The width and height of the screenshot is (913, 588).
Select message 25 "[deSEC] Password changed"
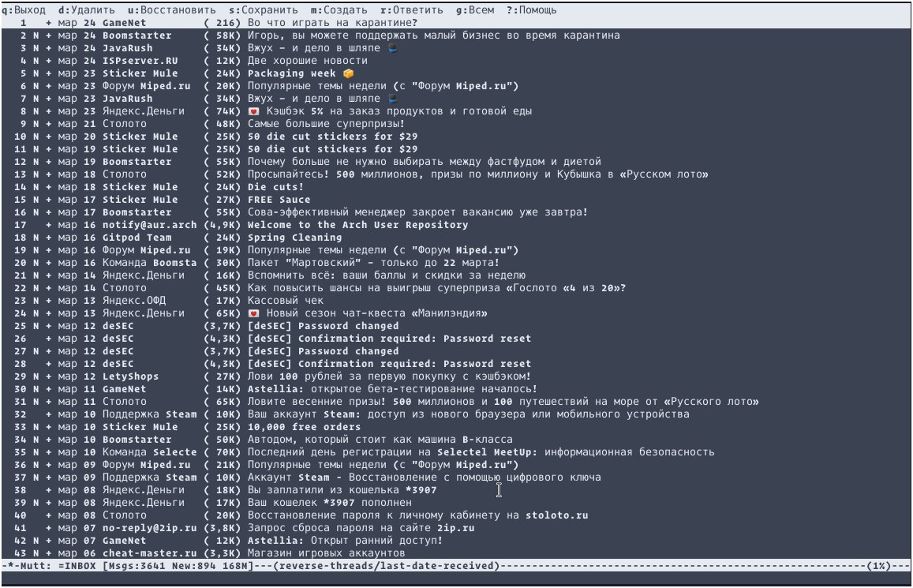tap(456, 326)
